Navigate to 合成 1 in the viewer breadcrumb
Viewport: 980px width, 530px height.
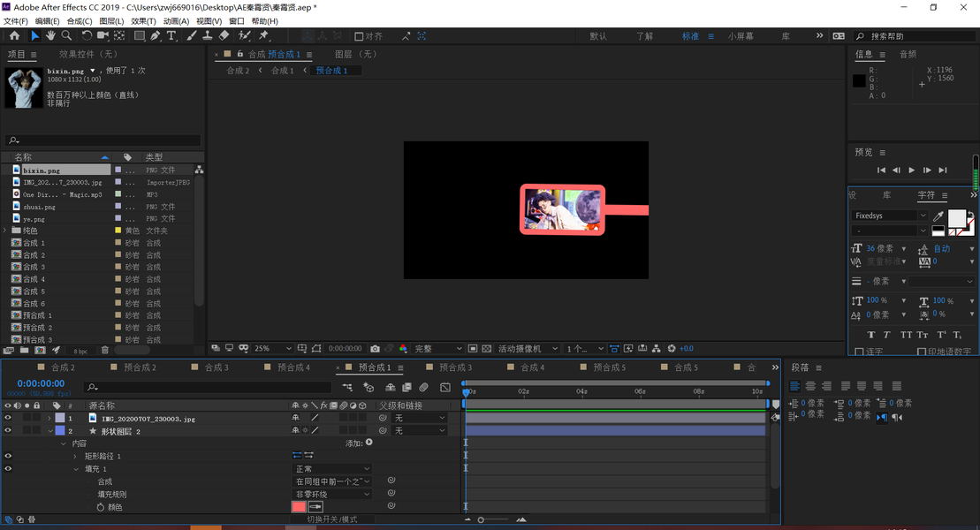coord(283,71)
